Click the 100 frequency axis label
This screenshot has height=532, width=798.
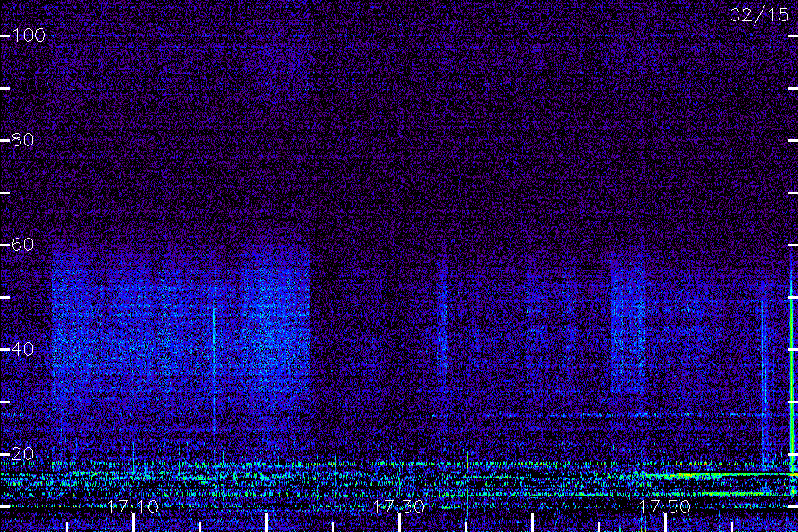pyautogui.click(x=28, y=35)
